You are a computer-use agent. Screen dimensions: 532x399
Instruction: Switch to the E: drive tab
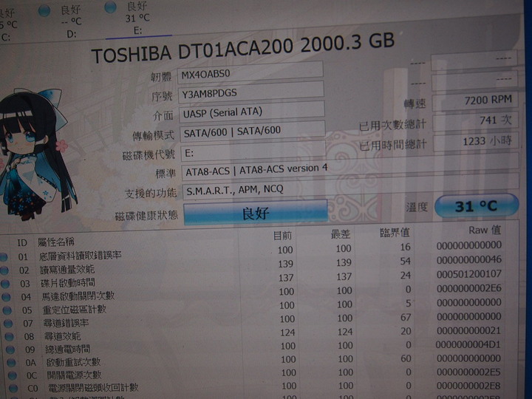coord(137,18)
